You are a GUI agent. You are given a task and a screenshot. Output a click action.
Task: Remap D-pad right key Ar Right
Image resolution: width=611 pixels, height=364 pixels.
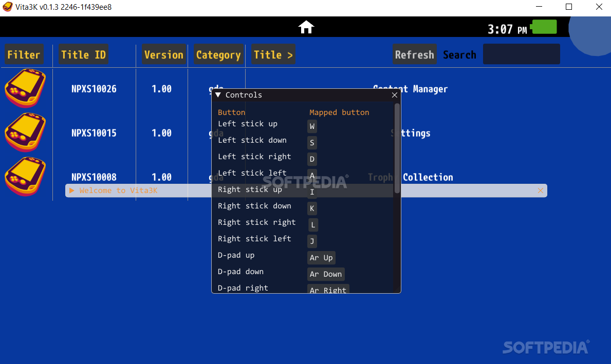click(328, 290)
